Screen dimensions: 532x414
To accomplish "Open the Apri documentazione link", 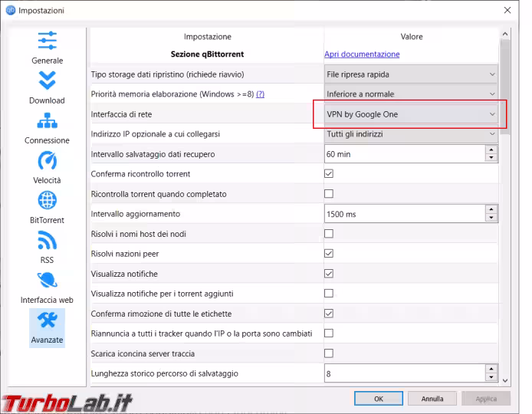I will 362,54.
